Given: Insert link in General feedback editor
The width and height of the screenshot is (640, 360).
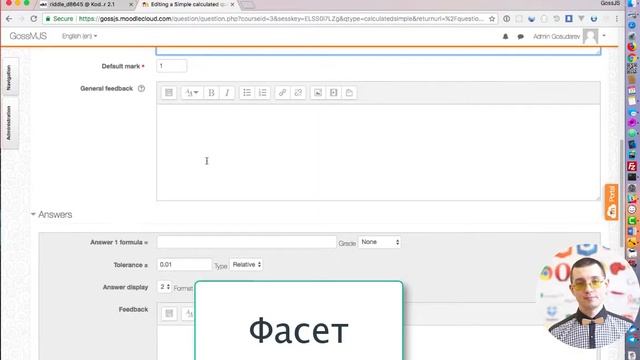Looking at the screenshot, I should coord(282,93).
